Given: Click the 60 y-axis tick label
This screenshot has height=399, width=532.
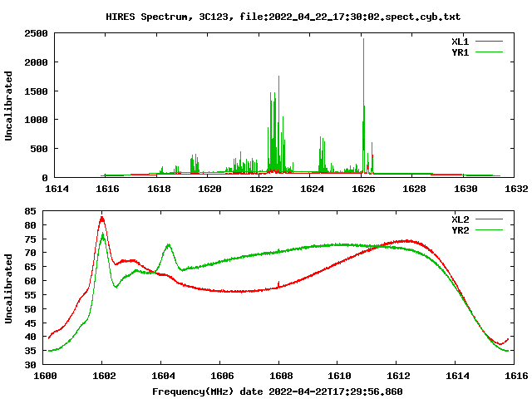Looking at the screenshot, I should pyautogui.click(x=30, y=281).
